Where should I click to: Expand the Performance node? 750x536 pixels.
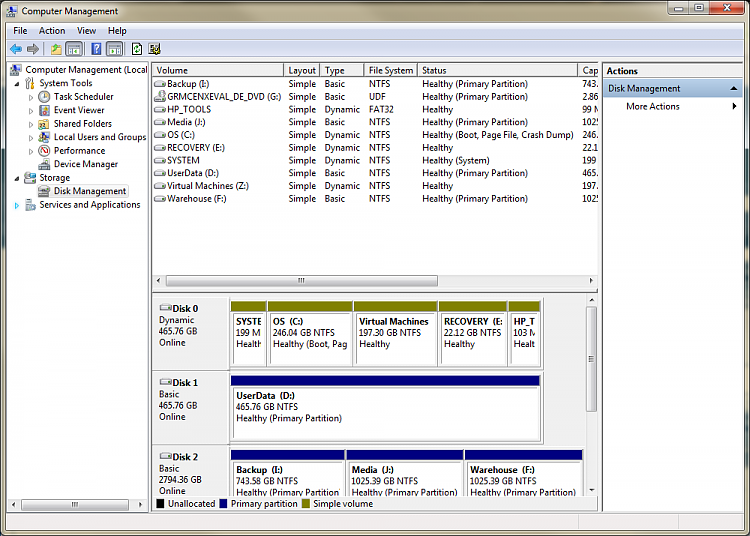pyautogui.click(x=31, y=151)
